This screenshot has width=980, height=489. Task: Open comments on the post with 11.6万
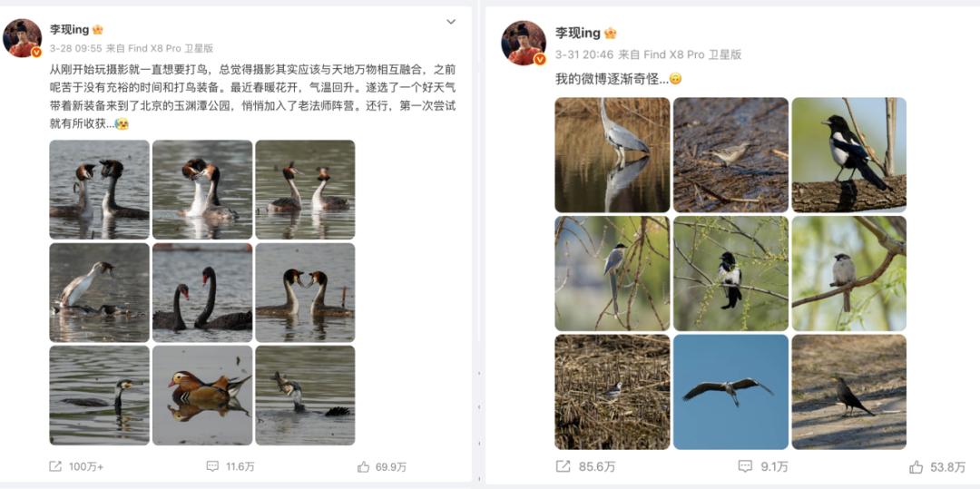(x=212, y=466)
